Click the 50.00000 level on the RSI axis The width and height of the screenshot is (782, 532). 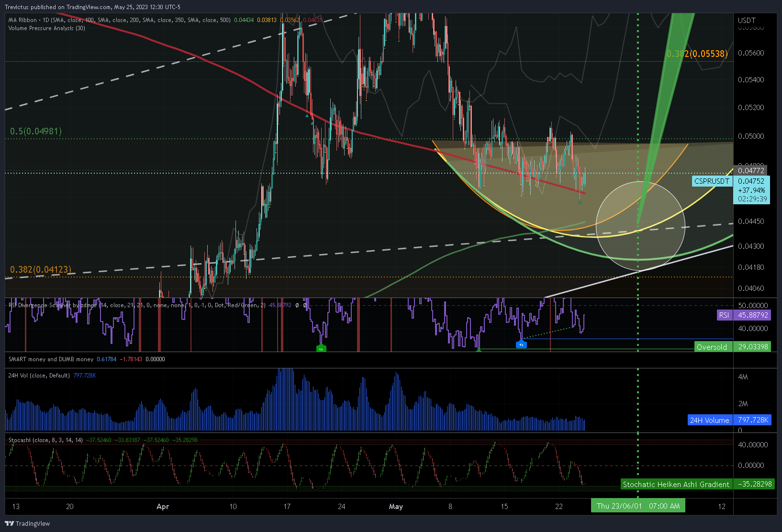(x=753, y=306)
